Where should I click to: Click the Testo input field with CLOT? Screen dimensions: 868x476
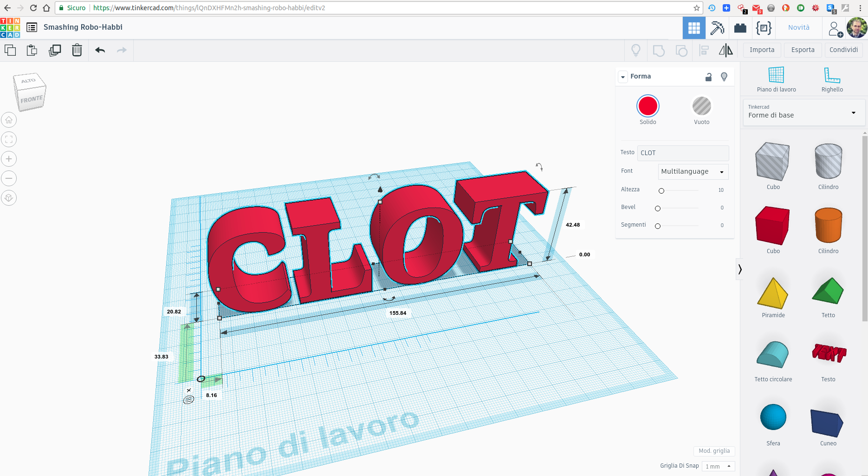(x=683, y=153)
